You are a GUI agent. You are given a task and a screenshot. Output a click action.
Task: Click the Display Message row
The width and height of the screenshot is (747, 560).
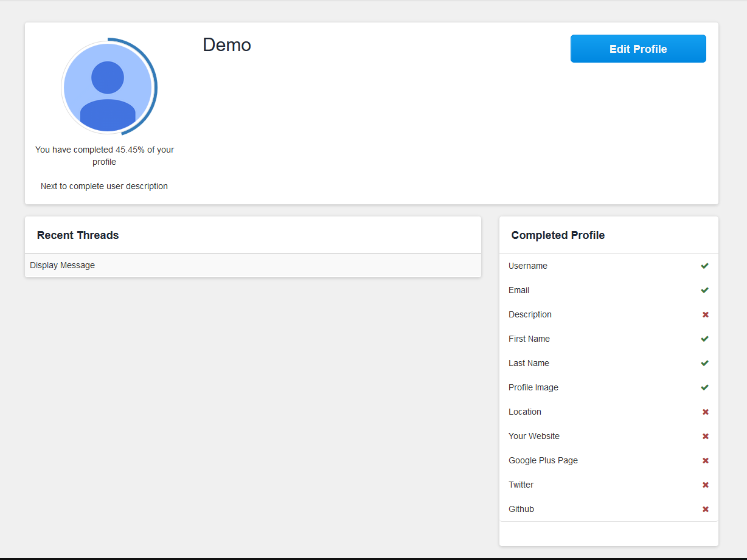253,265
